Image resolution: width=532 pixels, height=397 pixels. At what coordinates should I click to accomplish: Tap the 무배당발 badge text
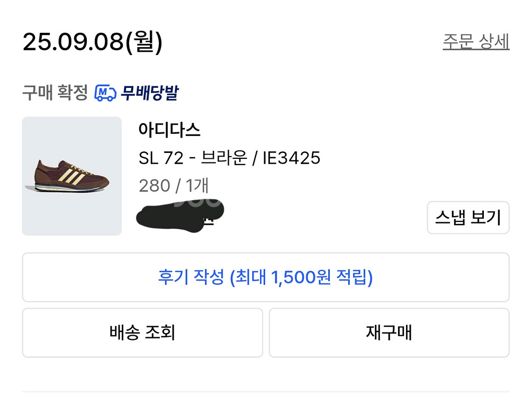pos(150,93)
